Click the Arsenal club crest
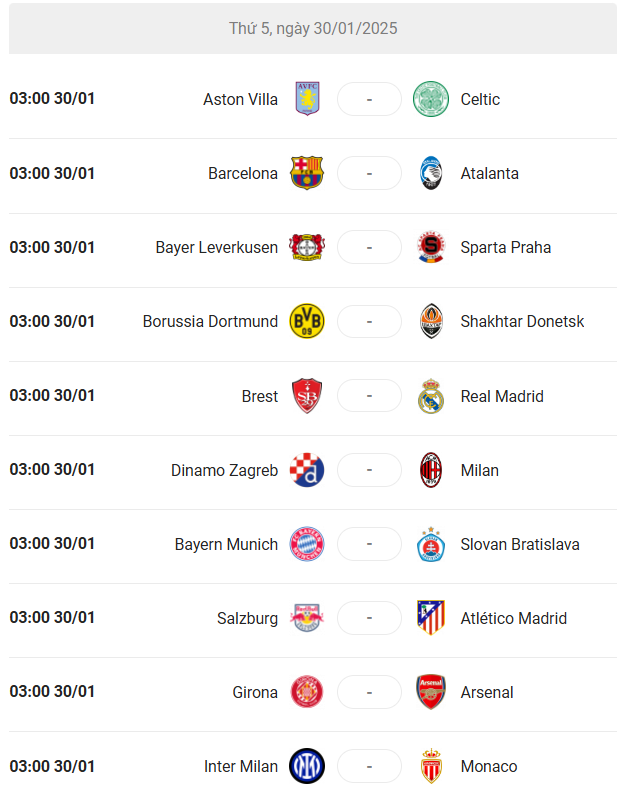 tap(431, 692)
